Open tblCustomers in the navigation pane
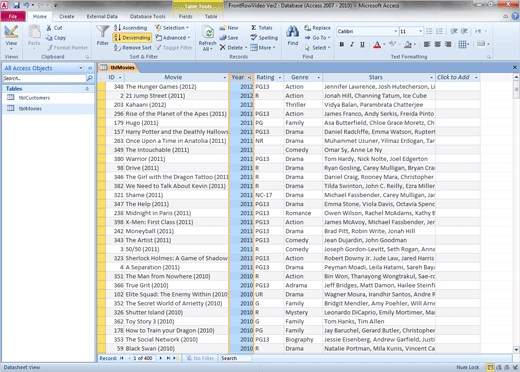Viewport: 520px width, 372px height. (x=34, y=98)
